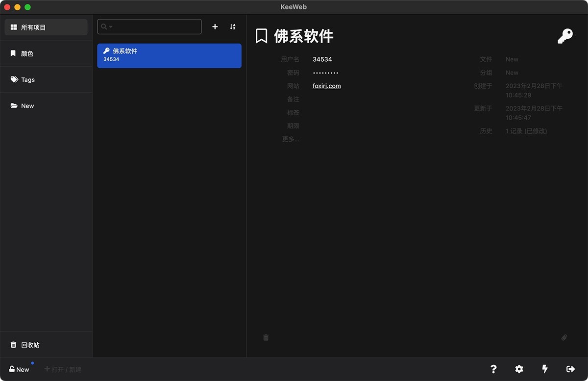
Task: Open the search options dropdown arrow
Action: click(x=111, y=26)
